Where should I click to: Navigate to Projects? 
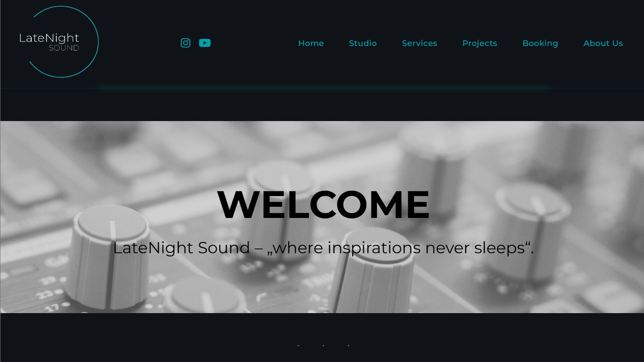(479, 43)
